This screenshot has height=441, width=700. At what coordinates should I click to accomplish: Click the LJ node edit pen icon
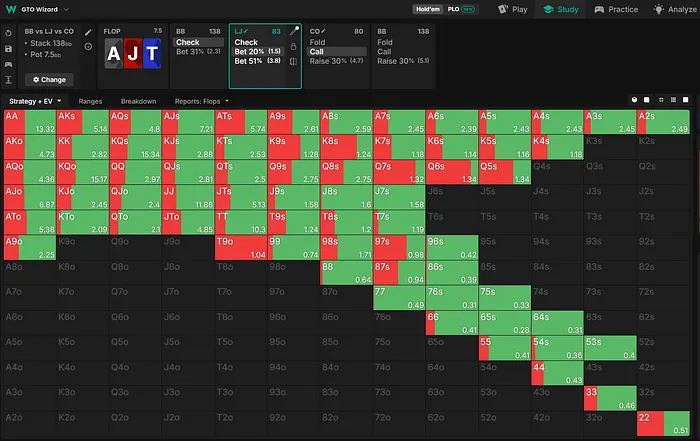(x=294, y=31)
